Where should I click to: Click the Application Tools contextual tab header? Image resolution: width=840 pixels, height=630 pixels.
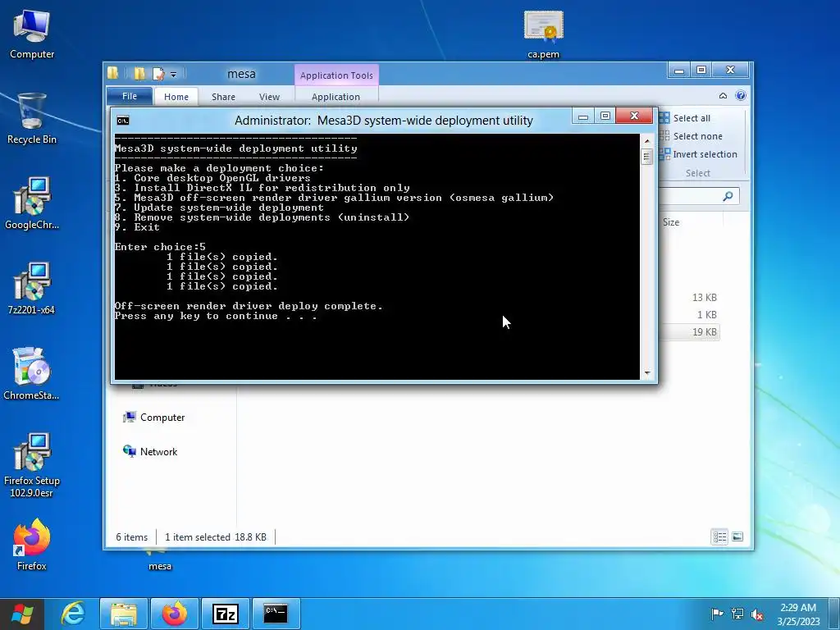(x=336, y=75)
